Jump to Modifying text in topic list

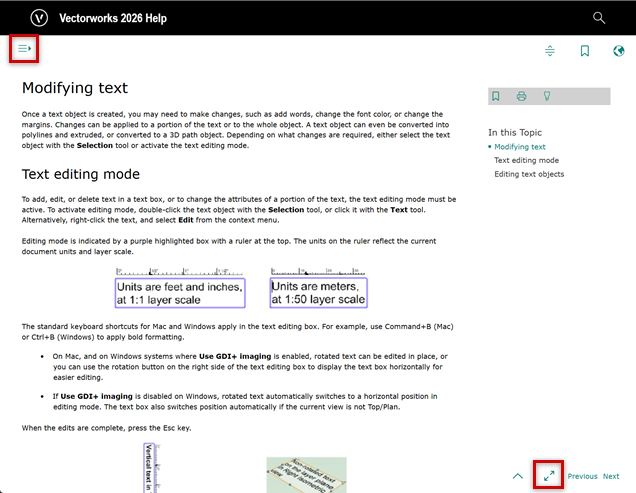[x=519, y=146]
